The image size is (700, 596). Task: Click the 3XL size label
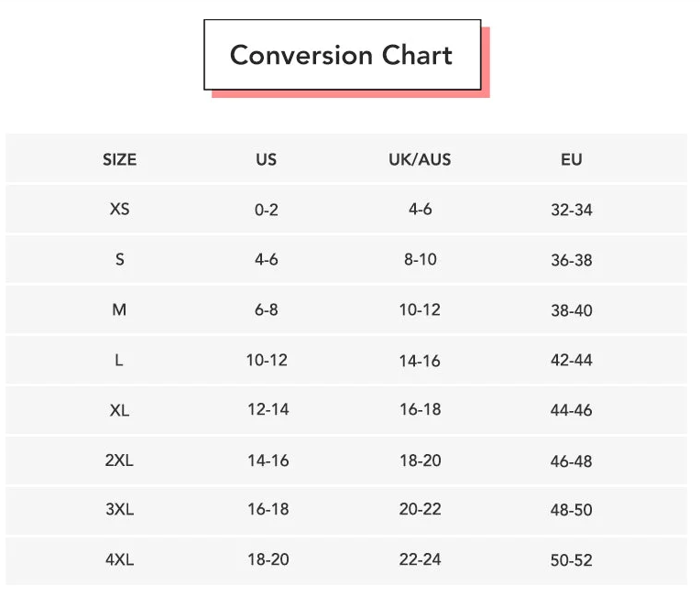[119, 510]
